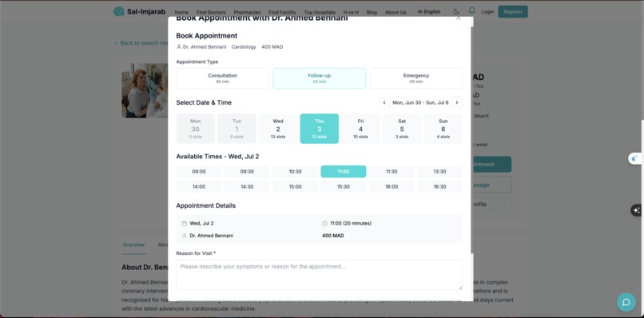The height and width of the screenshot is (318, 644).
Task: Open the chat bubble widget
Action: [626, 302]
